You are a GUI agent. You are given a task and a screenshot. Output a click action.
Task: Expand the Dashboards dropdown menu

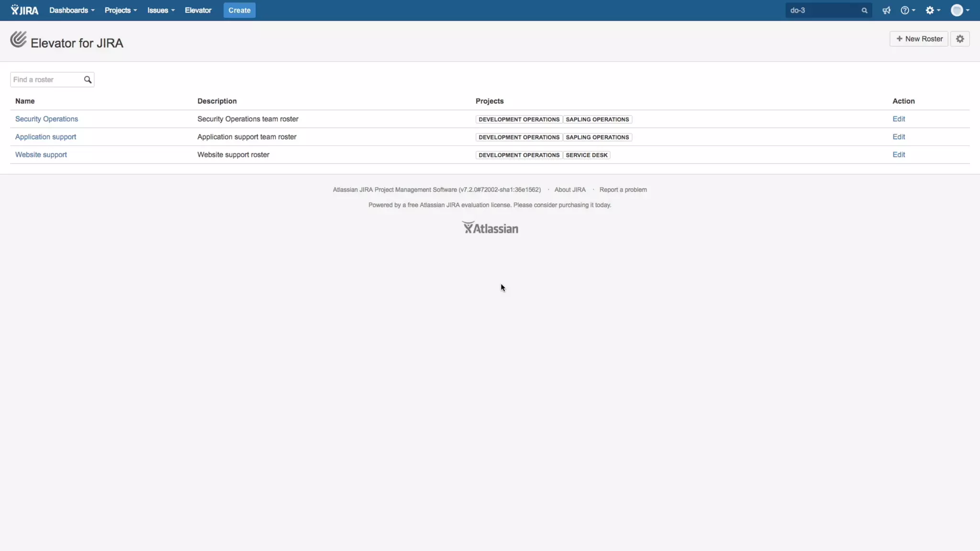click(72, 11)
